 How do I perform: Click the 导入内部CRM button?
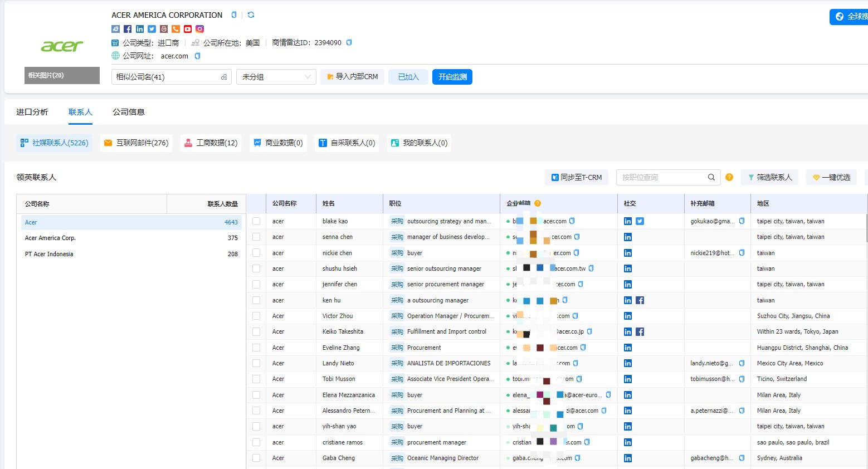click(352, 77)
